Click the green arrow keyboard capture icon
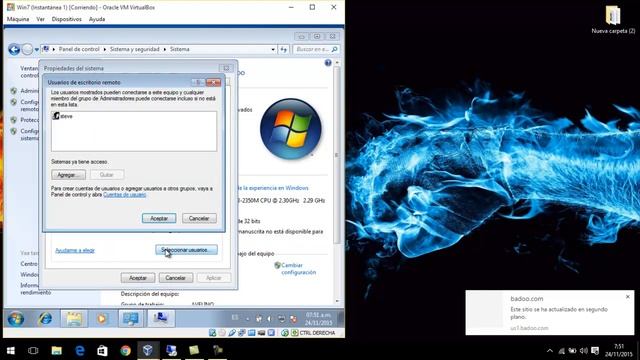 (295, 333)
